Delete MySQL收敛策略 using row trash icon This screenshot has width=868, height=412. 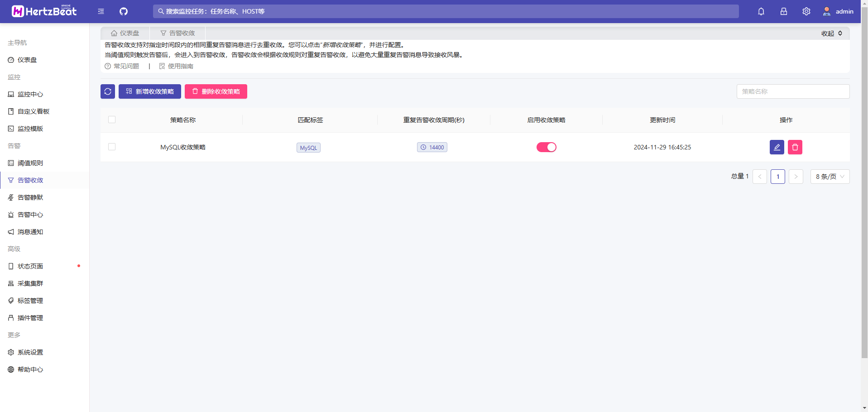pyautogui.click(x=795, y=147)
